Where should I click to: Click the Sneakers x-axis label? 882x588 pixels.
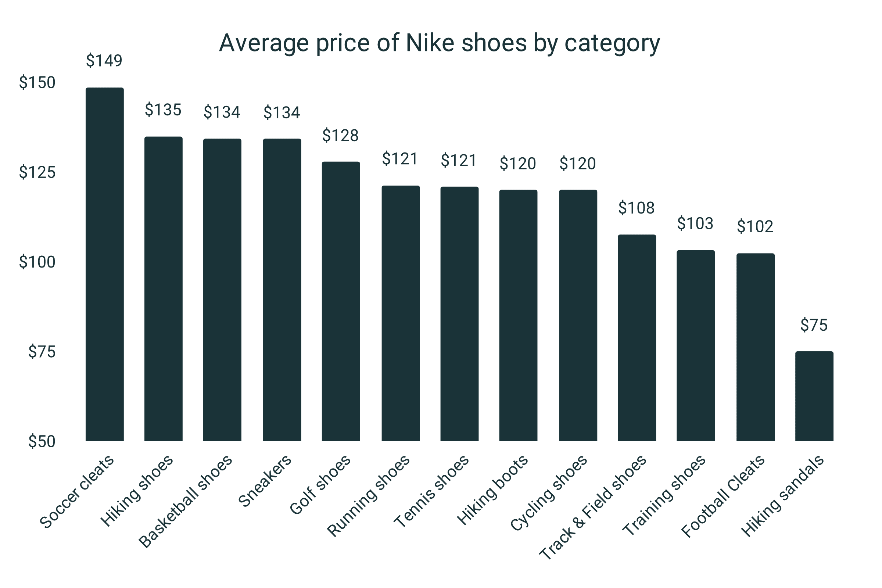point(265,481)
